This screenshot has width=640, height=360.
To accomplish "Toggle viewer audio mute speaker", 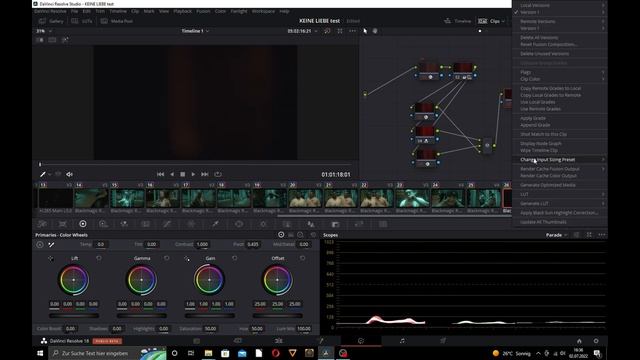I will pyautogui.click(x=69, y=174).
